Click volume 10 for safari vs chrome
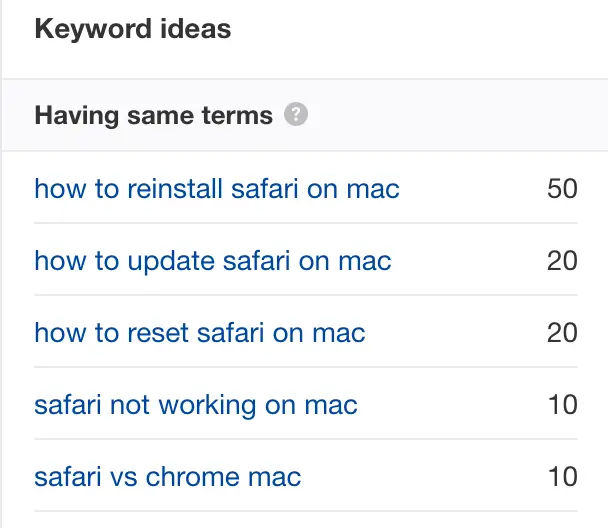The width and height of the screenshot is (608, 528). click(563, 477)
